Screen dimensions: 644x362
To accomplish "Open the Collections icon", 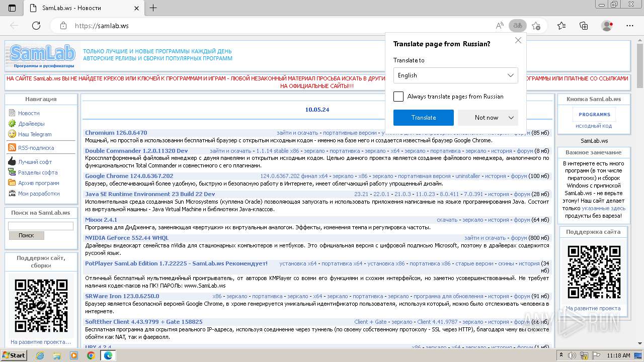I will point(584,26).
